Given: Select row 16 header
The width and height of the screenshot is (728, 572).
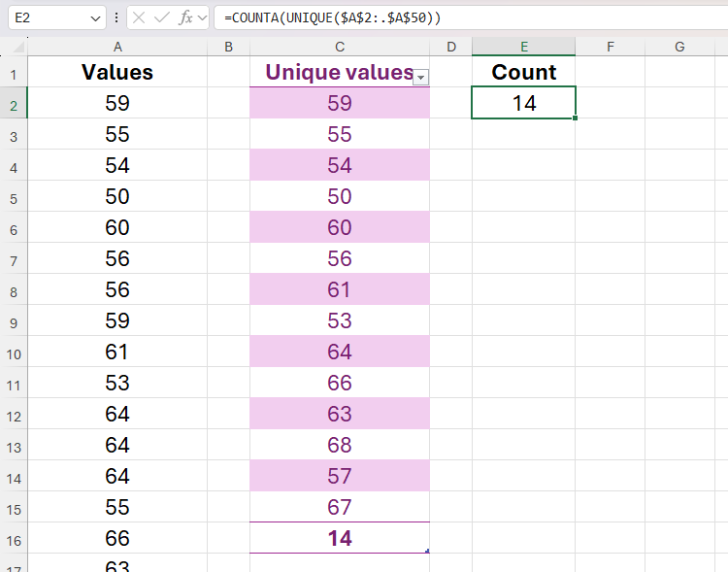Looking at the screenshot, I should (x=14, y=538).
